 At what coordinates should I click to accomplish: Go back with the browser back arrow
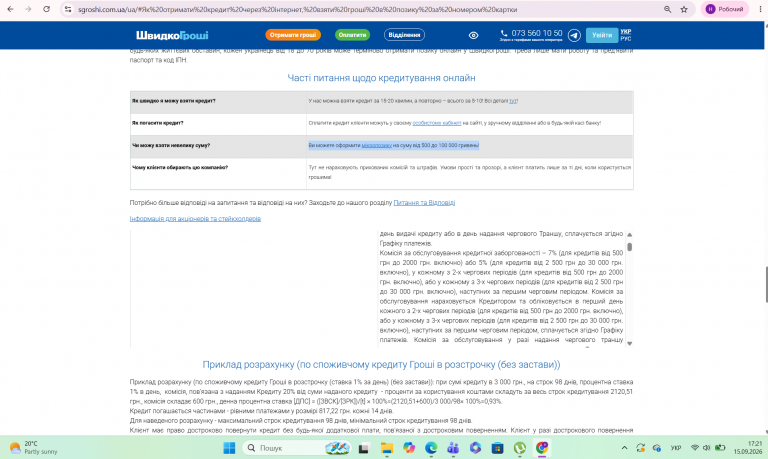[10, 9]
